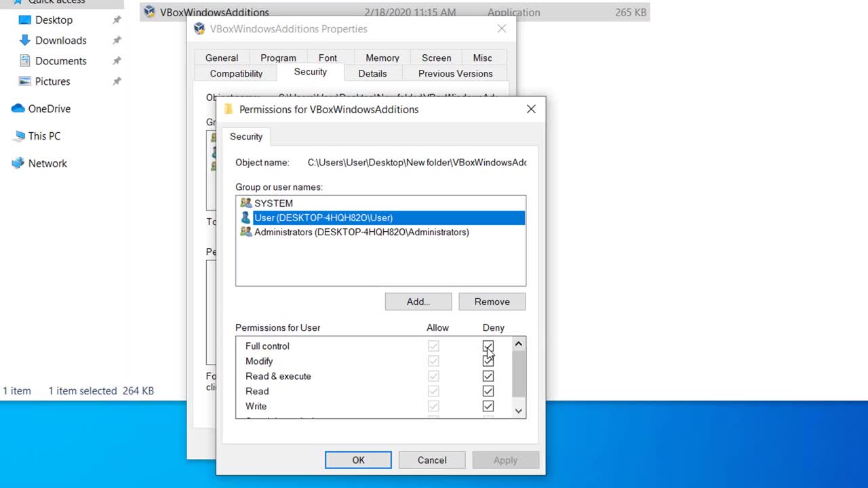Screen dimensions: 868x488
Task: Click the Add... button
Action: [x=418, y=302]
